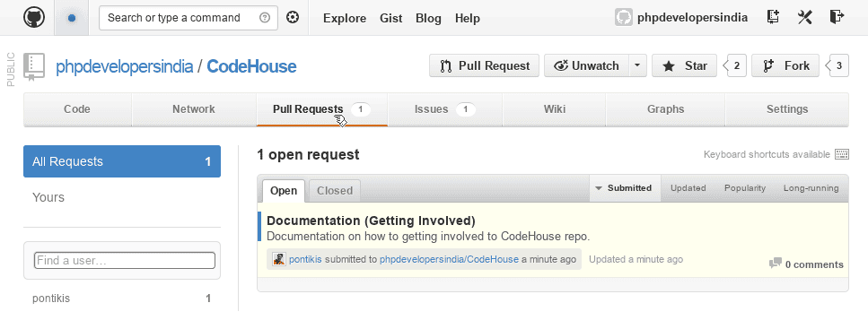Open the phpdevelopersindia/CodeHouse link in the request
This screenshot has width=868, height=329.
pos(449,259)
